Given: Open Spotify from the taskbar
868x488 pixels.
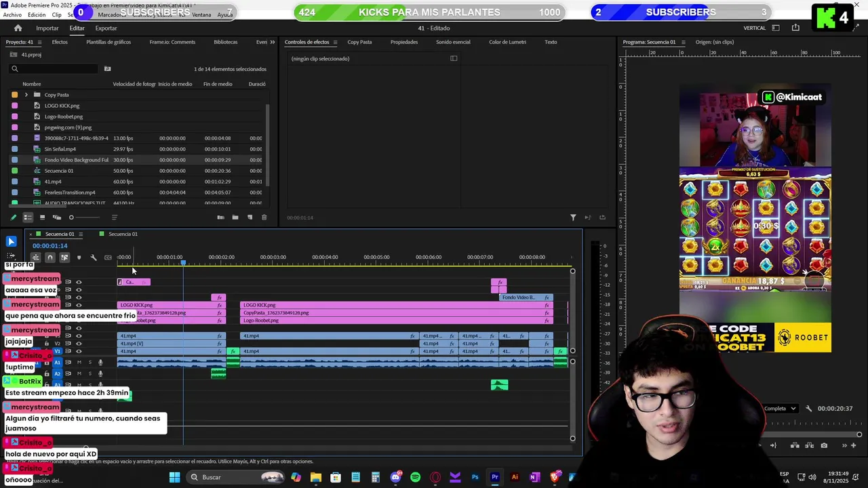Looking at the screenshot, I should (x=415, y=477).
